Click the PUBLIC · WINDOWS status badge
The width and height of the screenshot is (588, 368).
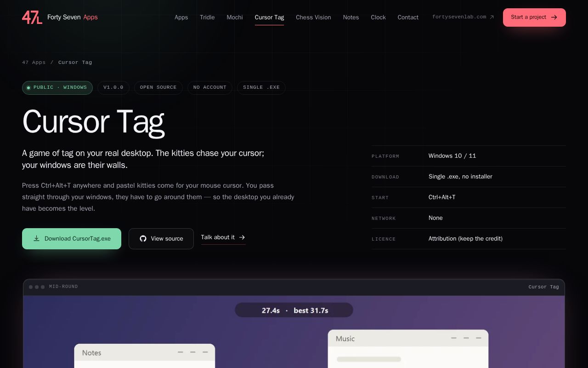click(57, 88)
